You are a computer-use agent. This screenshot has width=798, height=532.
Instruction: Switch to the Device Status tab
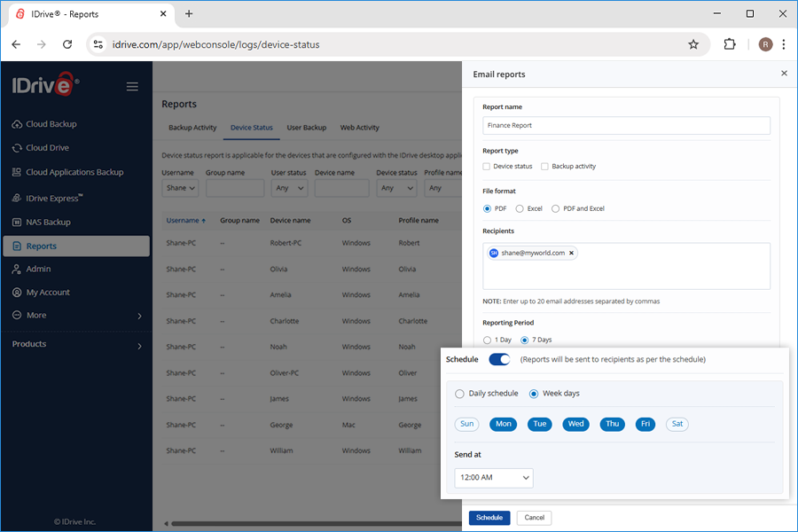coord(252,128)
